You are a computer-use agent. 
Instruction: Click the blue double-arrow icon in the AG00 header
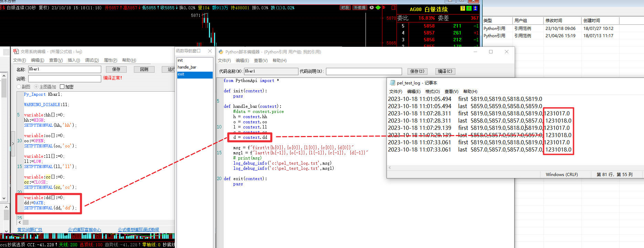point(475,8)
